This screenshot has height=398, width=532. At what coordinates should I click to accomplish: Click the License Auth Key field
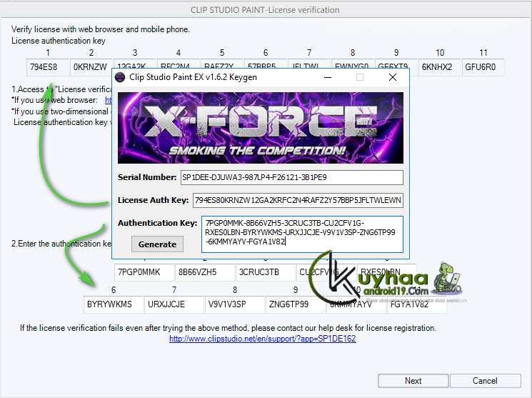[x=298, y=200]
